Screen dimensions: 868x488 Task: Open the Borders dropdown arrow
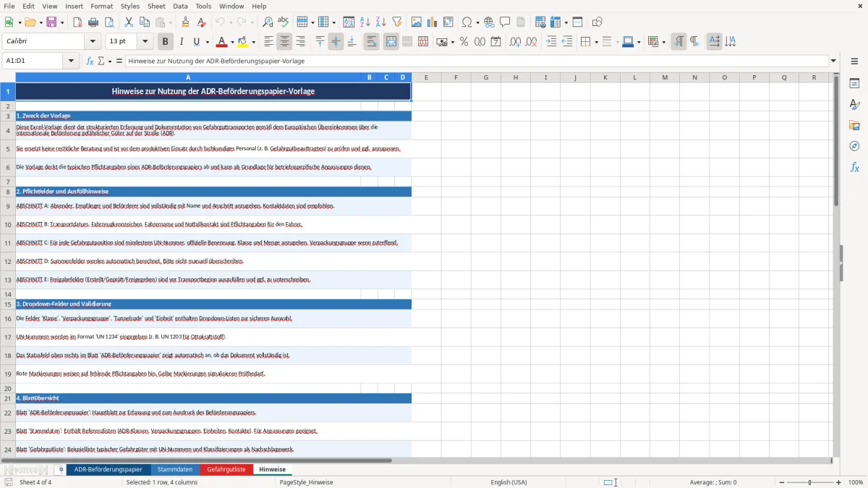tap(595, 42)
